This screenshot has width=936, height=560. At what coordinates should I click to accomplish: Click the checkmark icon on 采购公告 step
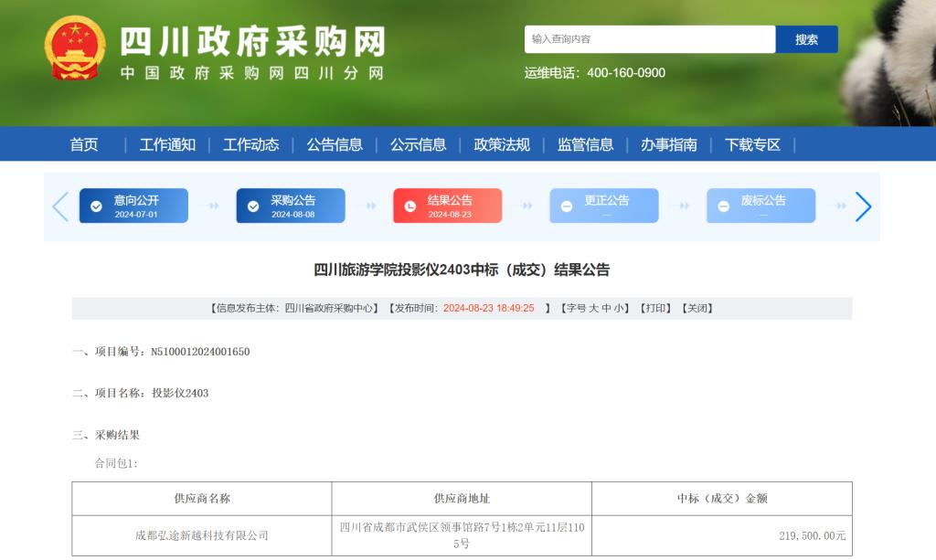253,206
